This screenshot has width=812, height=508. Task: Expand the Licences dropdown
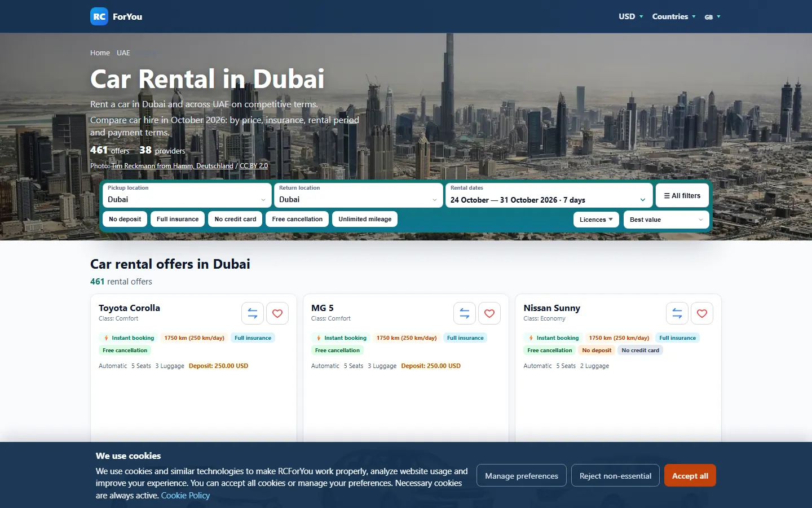click(x=596, y=220)
